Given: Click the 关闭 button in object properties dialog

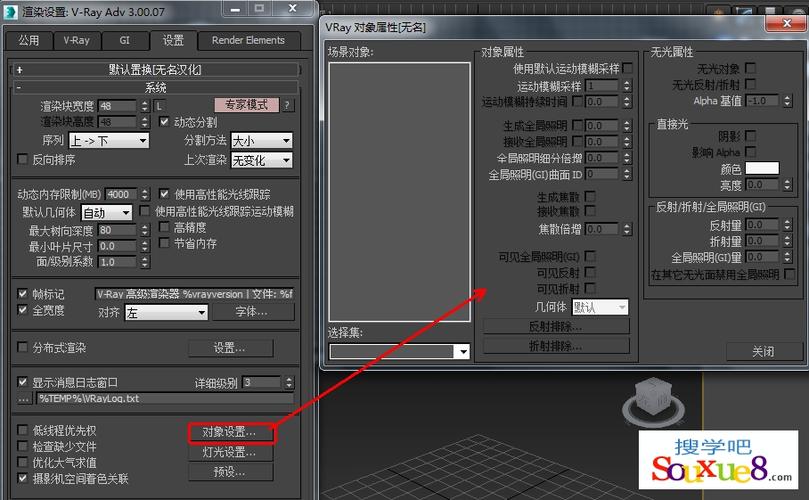Looking at the screenshot, I should tap(763, 351).
